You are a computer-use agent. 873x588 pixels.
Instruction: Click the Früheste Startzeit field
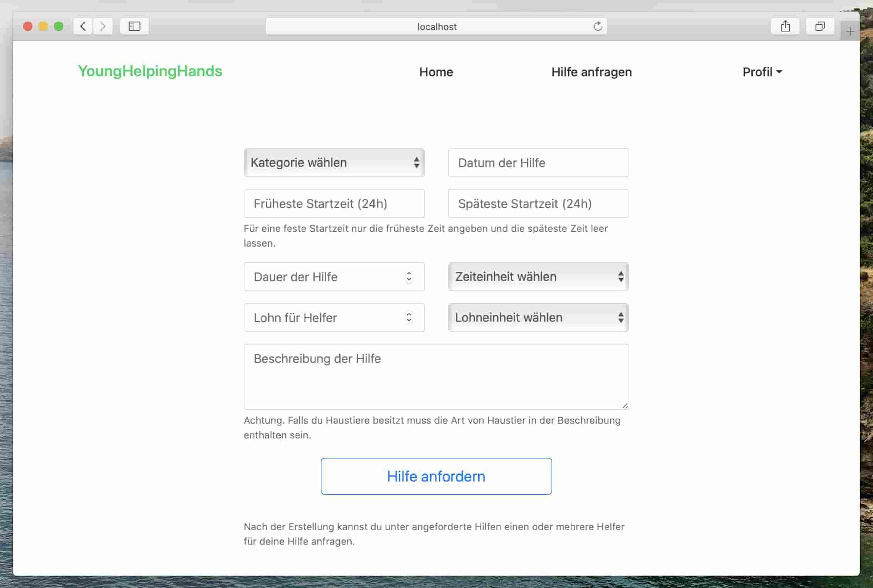[x=334, y=203]
